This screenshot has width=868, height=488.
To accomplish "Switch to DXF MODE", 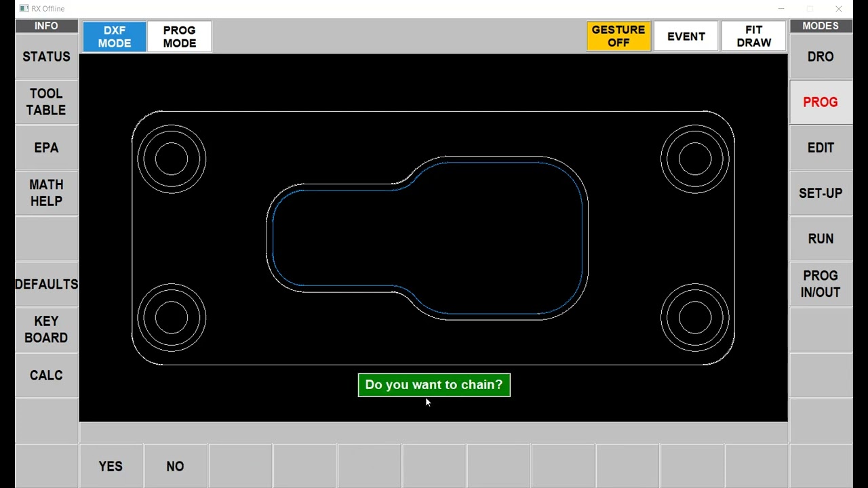I will (x=115, y=37).
